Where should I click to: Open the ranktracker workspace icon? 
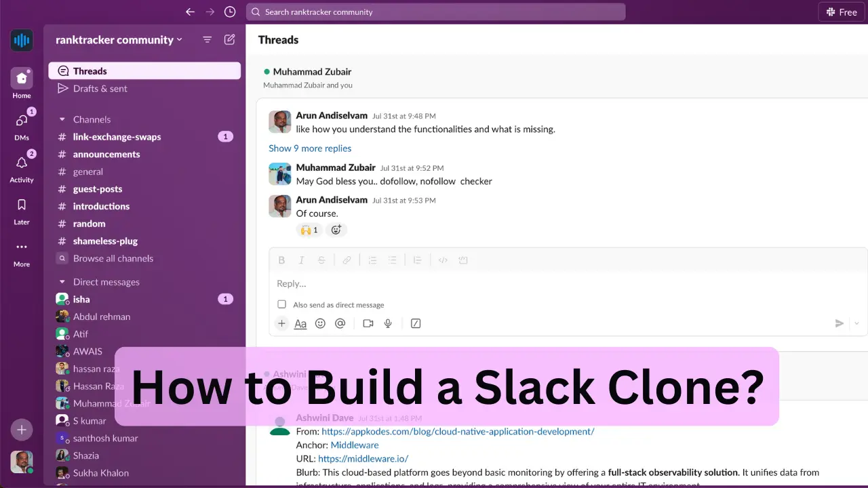coord(22,40)
